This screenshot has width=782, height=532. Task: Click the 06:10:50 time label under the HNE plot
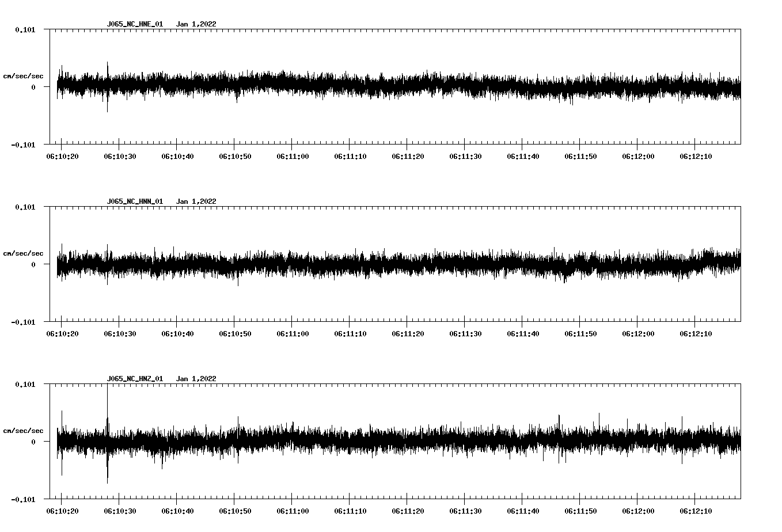point(235,157)
